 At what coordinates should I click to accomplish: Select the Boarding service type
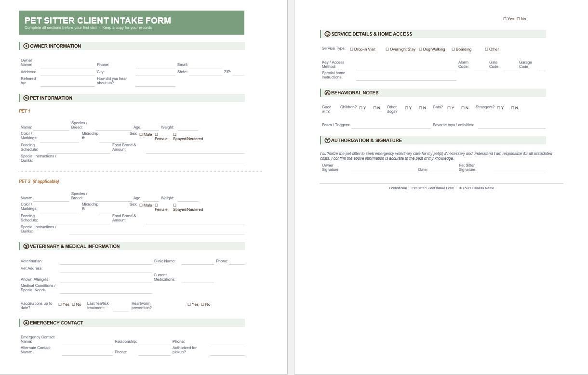click(x=454, y=49)
